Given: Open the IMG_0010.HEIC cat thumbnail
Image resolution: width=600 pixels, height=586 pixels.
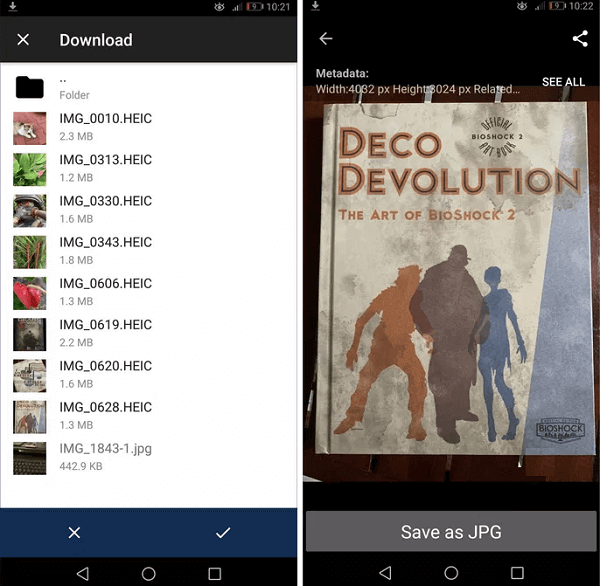Looking at the screenshot, I should click(x=29, y=128).
